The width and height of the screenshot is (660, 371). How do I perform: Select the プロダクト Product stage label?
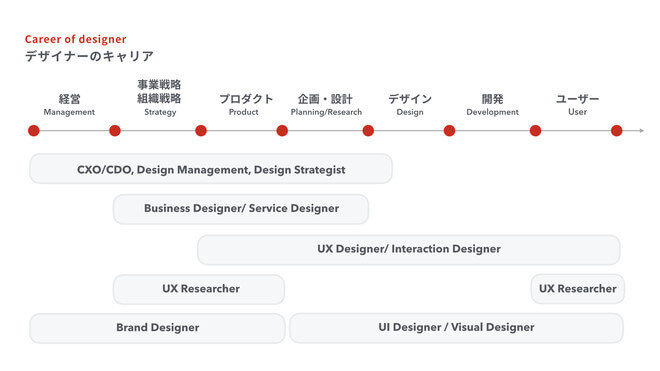pos(246,104)
